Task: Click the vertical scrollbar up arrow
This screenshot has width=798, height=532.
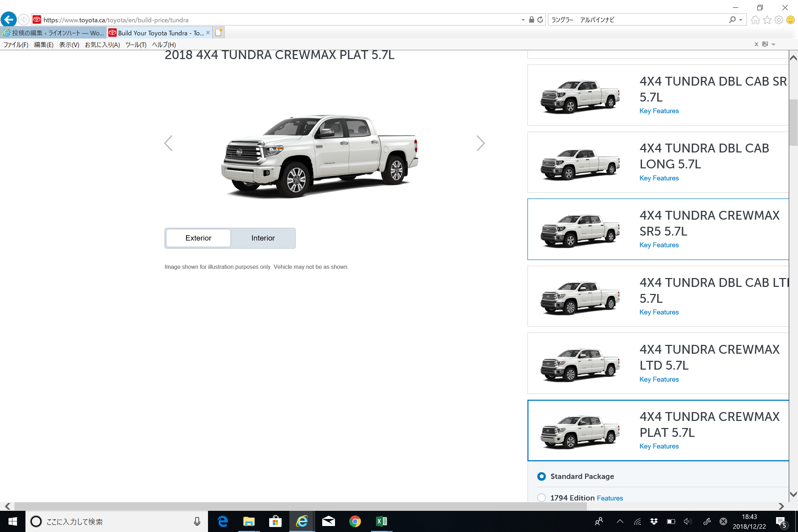Action: [793, 58]
